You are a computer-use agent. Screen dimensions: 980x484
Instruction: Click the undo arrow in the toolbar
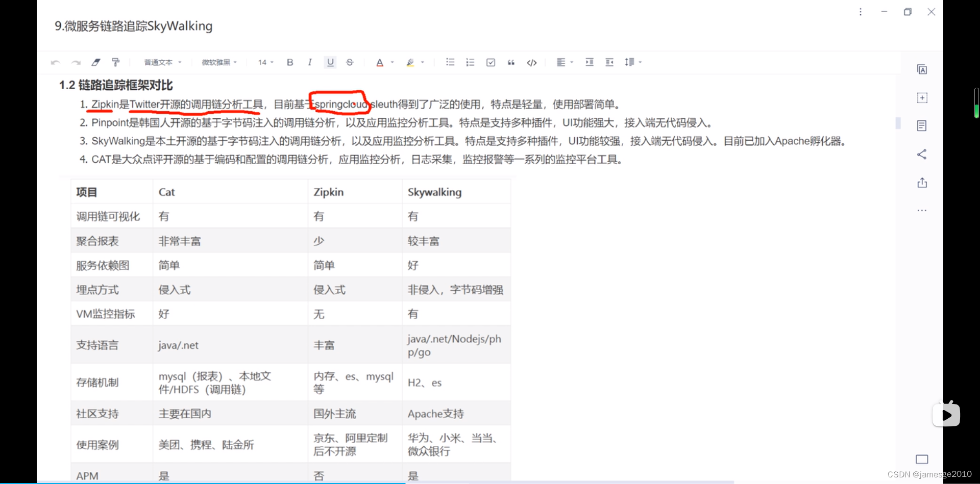pos(55,62)
